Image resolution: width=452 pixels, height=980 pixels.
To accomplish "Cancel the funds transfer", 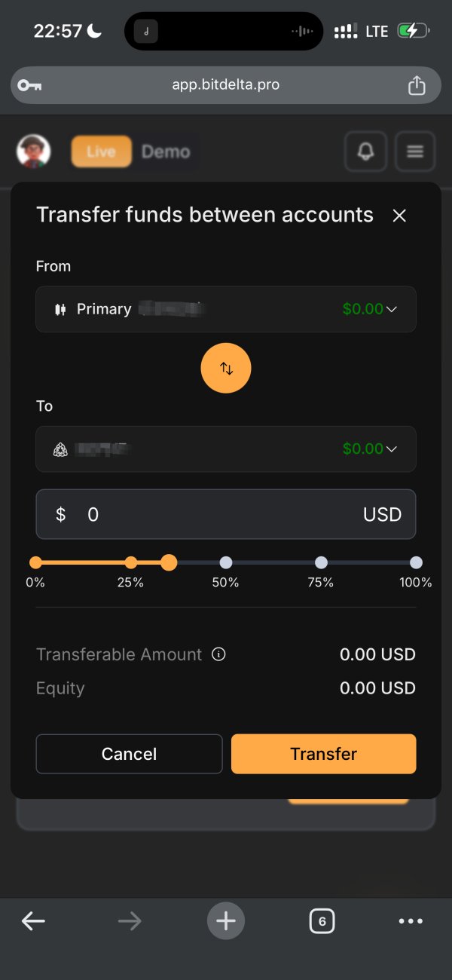I will pyautogui.click(x=129, y=754).
